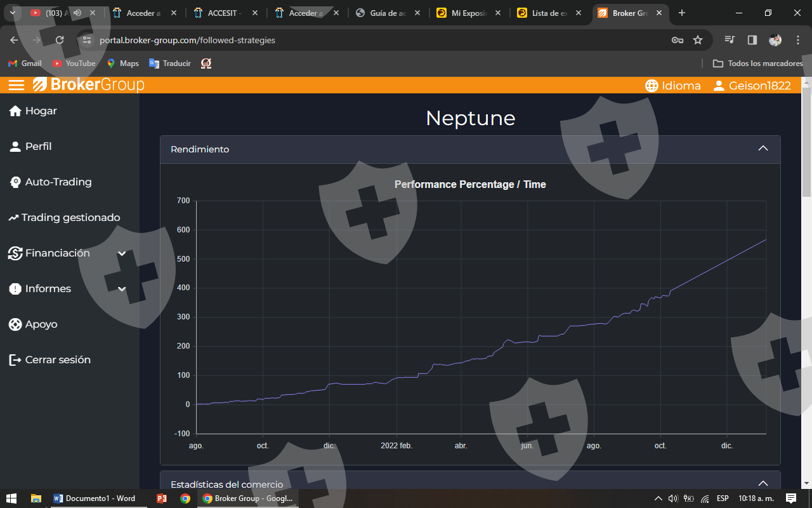This screenshot has height=508, width=812.
Task: Collapse the Estadísticas del comercio panel
Action: [x=763, y=483]
